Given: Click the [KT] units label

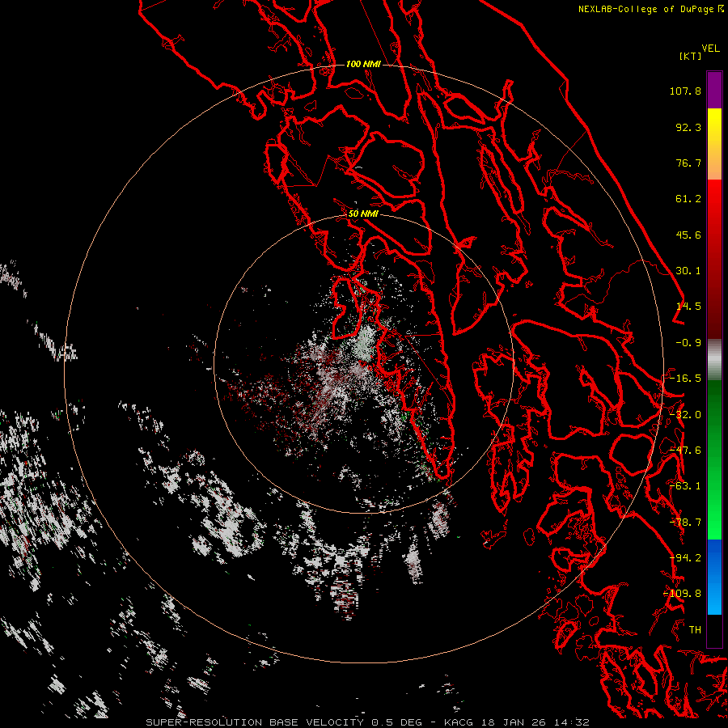Looking at the screenshot, I should [691, 56].
